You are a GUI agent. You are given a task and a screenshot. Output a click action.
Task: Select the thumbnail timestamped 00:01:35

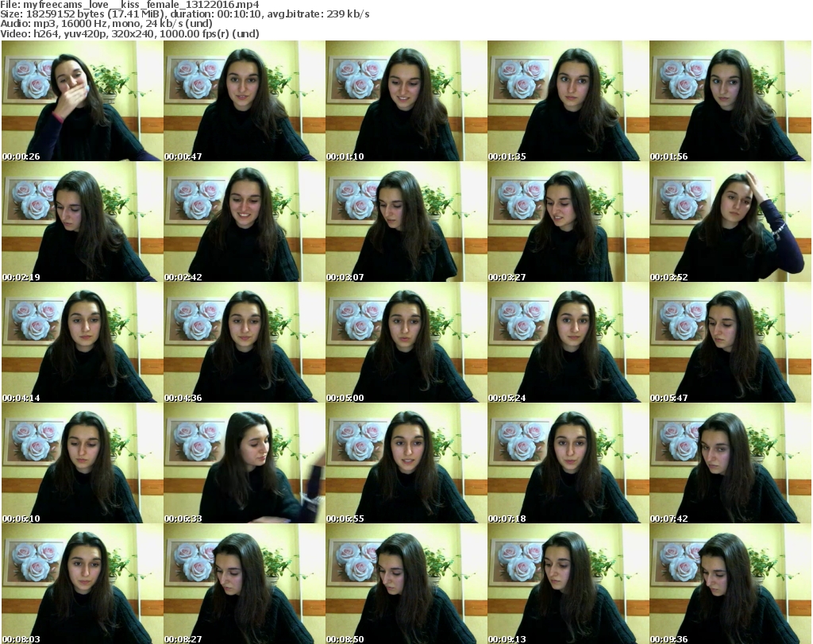pyautogui.click(x=568, y=101)
